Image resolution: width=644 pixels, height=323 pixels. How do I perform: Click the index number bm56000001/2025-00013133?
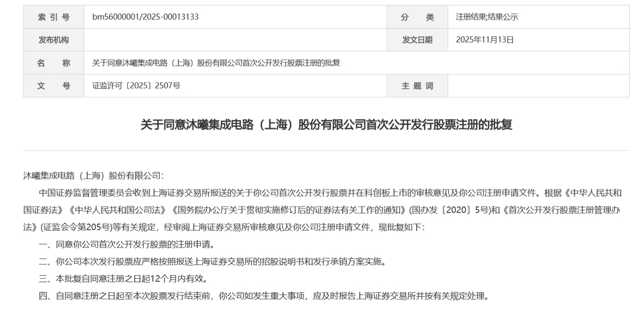pyautogui.click(x=145, y=17)
